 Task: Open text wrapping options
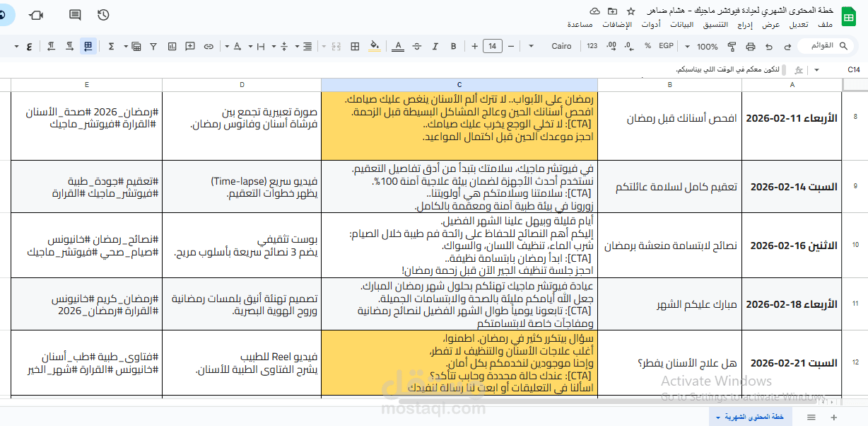coord(261,47)
